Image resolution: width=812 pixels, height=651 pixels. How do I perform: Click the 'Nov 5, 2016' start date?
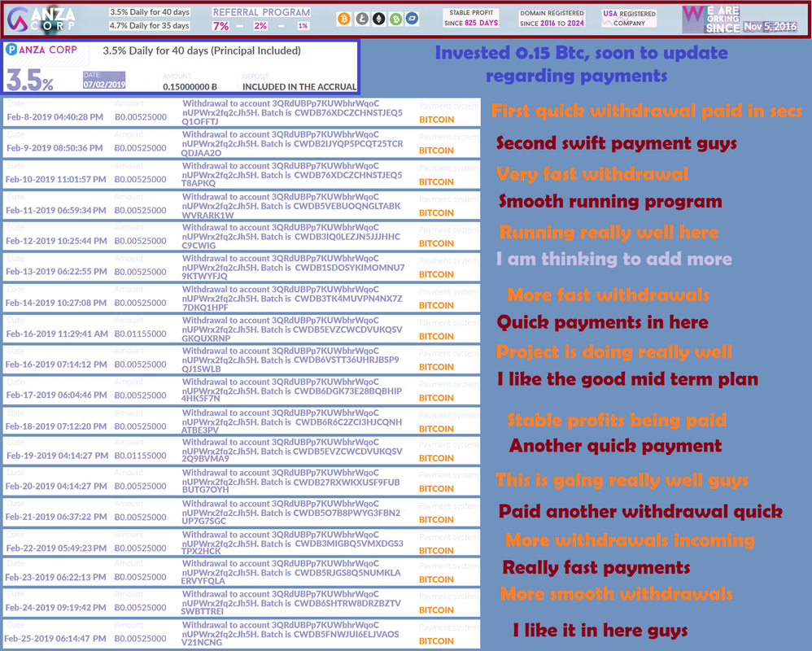coord(770,26)
